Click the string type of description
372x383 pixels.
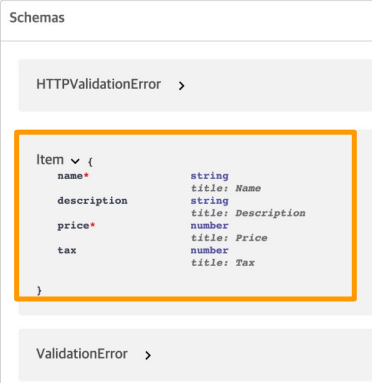coord(210,201)
